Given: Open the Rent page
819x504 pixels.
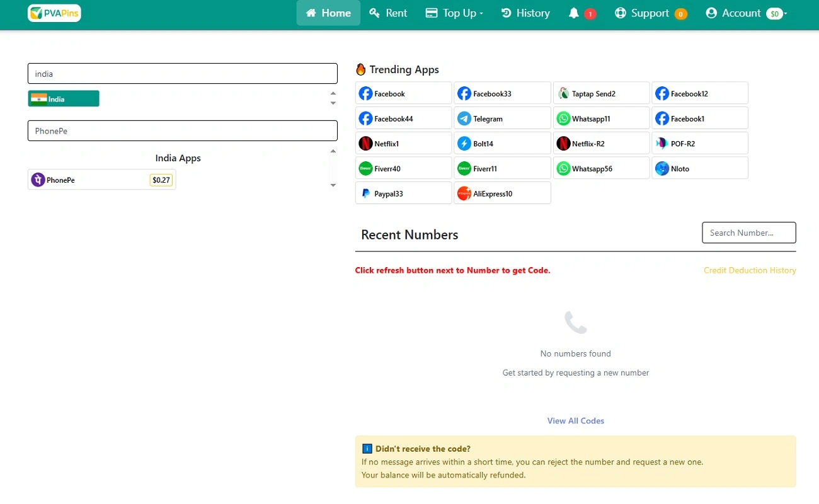Looking at the screenshot, I should (x=388, y=13).
